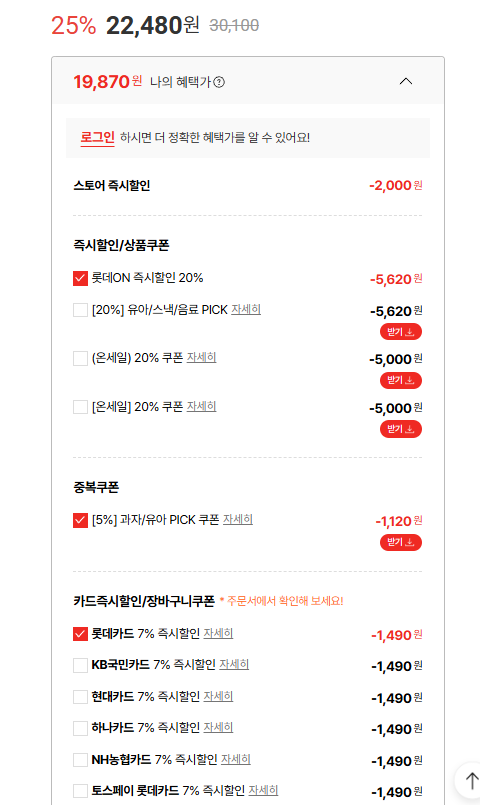Image resolution: width=480 pixels, height=805 pixels.
Task: Collapse the 나의 혜택가 benefits panel chevron
Action: [x=406, y=81]
